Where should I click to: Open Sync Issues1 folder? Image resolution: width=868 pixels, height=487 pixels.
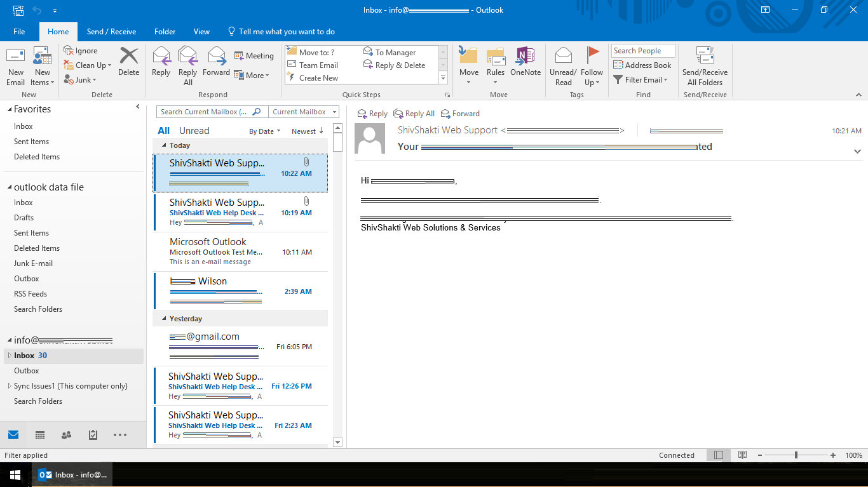pos(71,386)
